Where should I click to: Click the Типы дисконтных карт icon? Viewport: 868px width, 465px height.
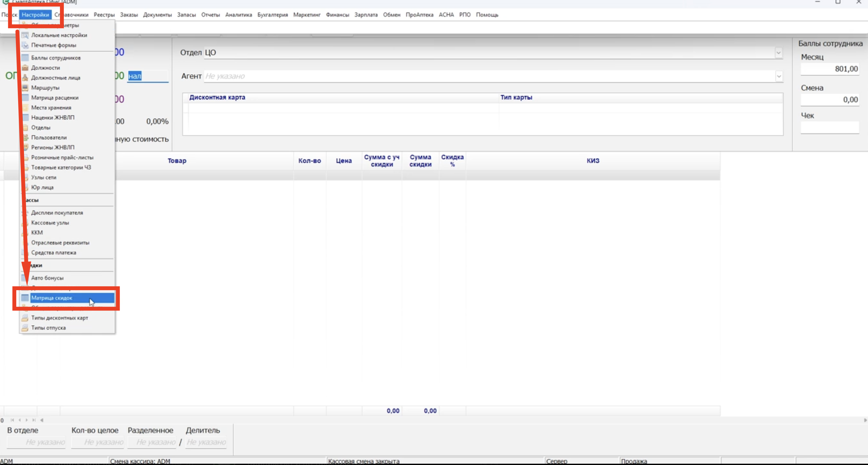tap(25, 318)
